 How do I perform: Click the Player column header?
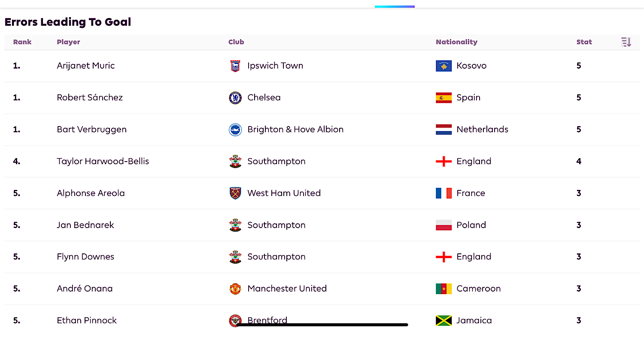[x=68, y=42]
